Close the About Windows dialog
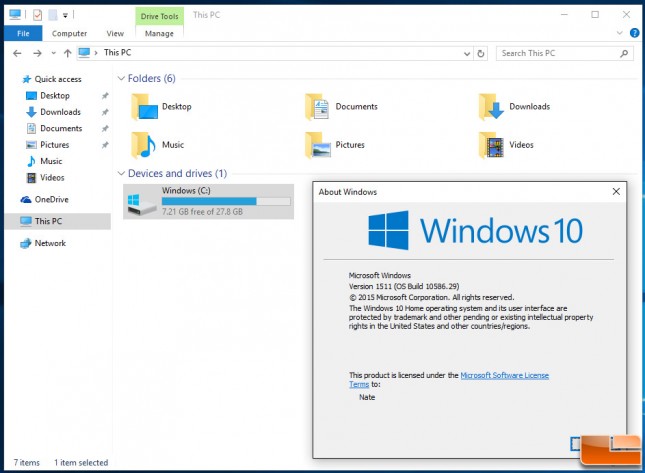 [616, 192]
